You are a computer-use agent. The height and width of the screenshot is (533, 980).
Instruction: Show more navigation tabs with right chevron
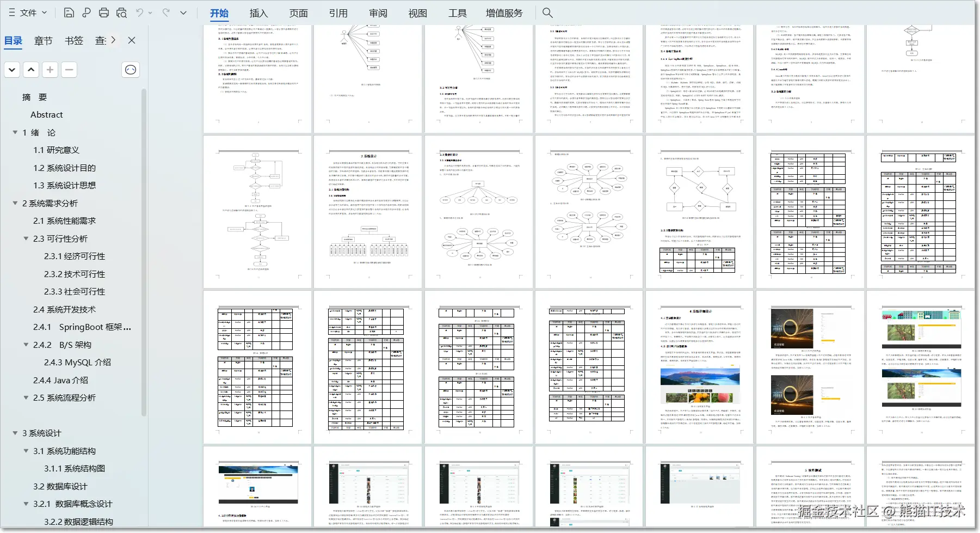point(113,40)
